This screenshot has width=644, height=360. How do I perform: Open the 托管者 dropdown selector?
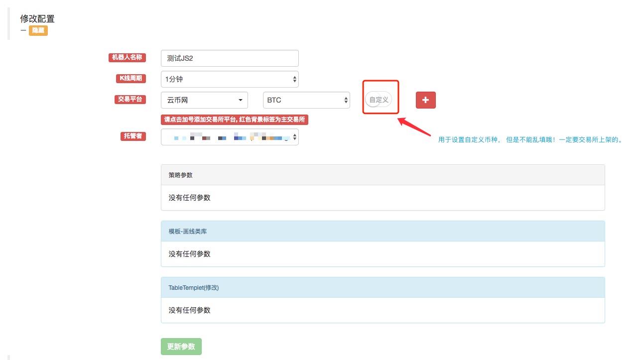pos(230,137)
